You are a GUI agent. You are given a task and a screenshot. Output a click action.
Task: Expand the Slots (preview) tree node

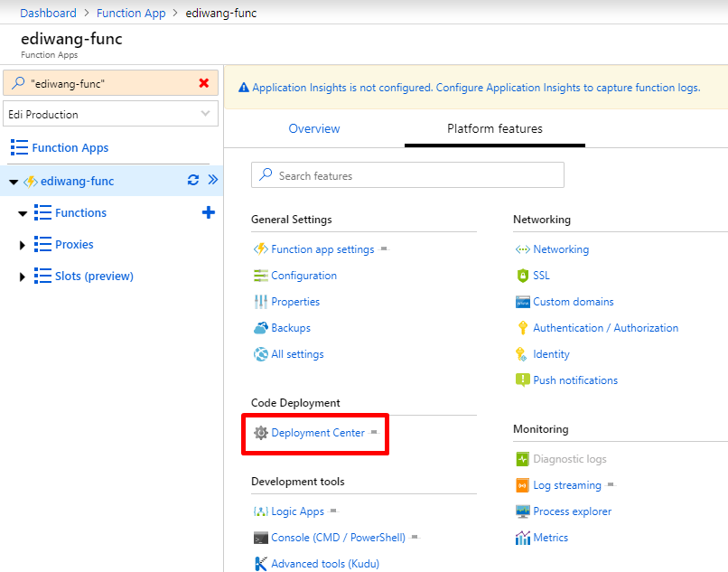(x=22, y=277)
